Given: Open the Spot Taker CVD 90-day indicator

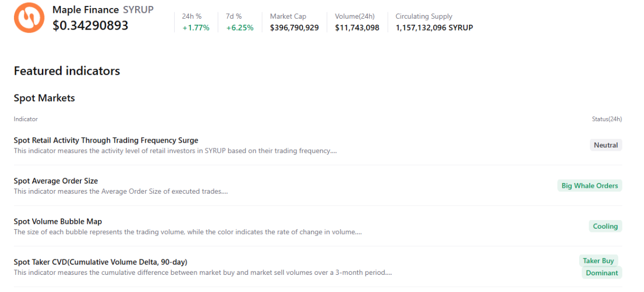Looking at the screenshot, I should 100,262.
